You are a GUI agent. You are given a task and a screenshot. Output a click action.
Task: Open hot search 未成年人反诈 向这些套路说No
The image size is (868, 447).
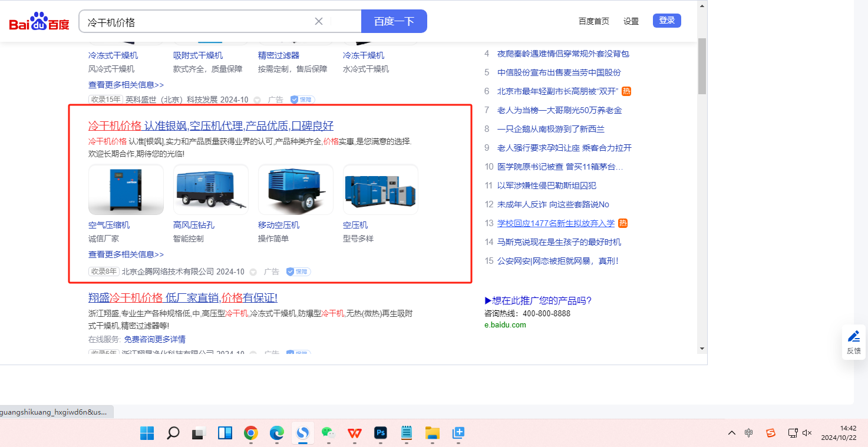pyautogui.click(x=553, y=204)
